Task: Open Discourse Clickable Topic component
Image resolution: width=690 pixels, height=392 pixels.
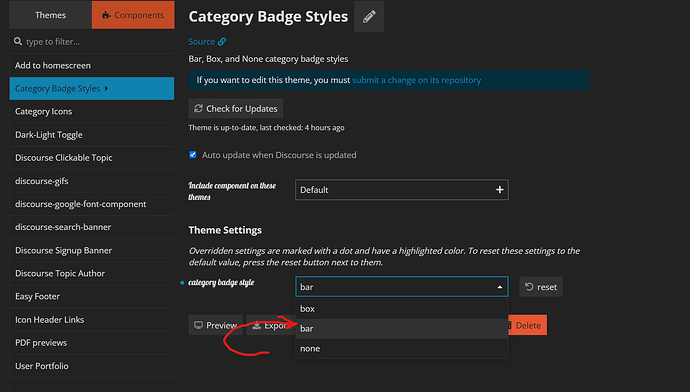Action: 92,158
